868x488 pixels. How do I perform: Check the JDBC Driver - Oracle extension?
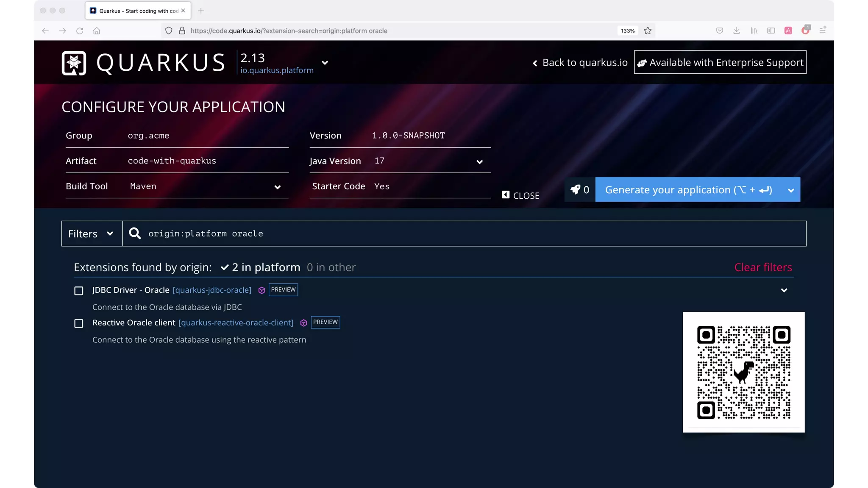[79, 291]
